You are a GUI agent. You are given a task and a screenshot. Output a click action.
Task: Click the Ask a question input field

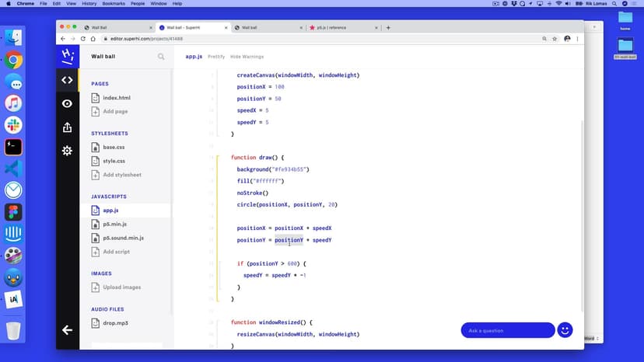pos(507,330)
